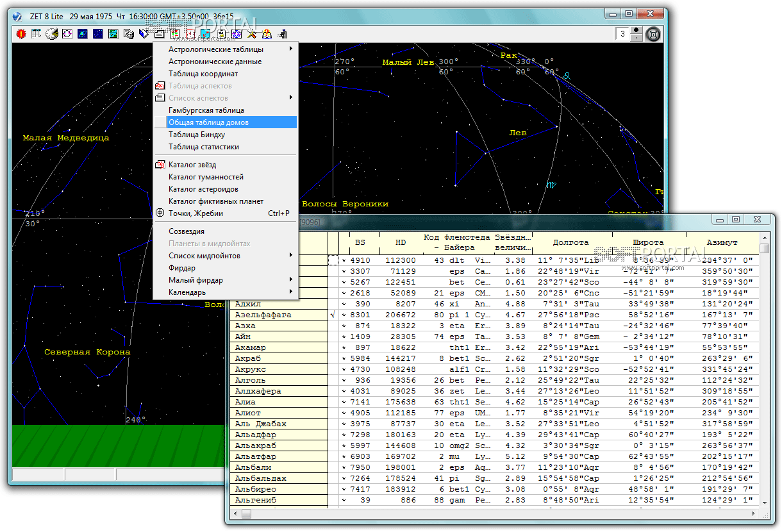This screenshot has height=532, width=782.
Task: Expand the Список мидпойнтов submenu arrow
Action: click(x=291, y=255)
